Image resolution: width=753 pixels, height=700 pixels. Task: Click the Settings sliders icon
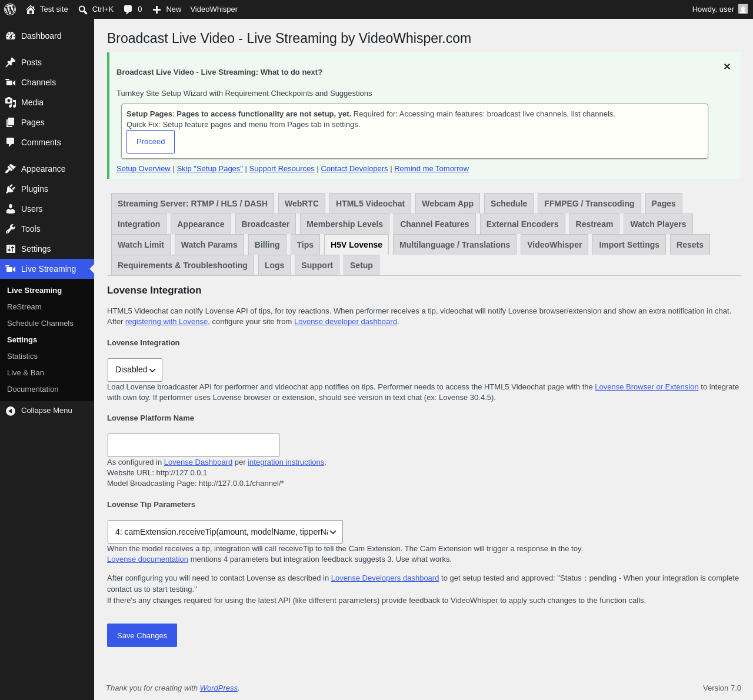tap(11, 249)
